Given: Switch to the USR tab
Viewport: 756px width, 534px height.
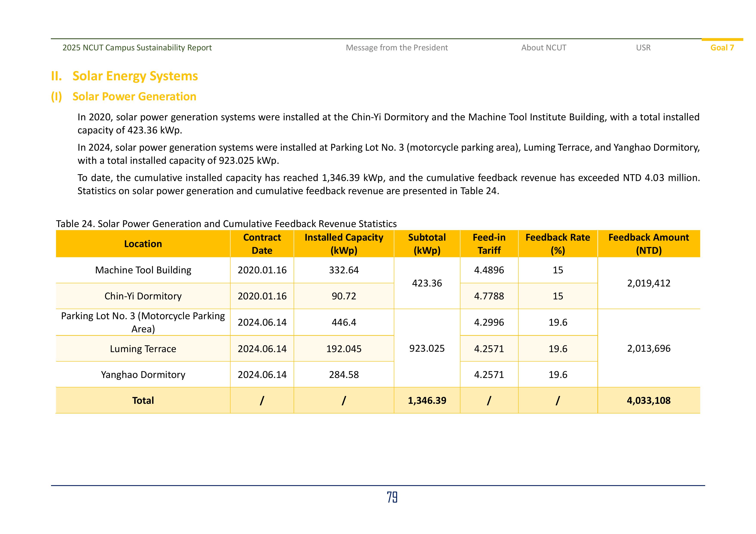Looking at the screenshot, I should pos(643,48).
